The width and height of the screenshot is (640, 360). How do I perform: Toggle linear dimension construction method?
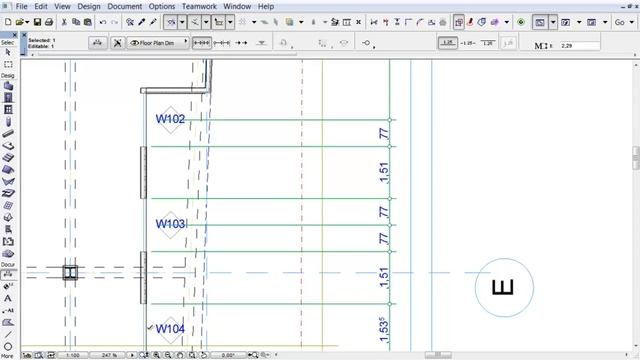click(x=202, y=42)
